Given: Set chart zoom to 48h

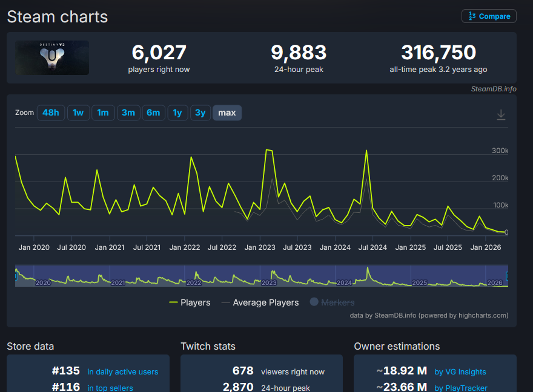Looking at the screenshot, I should (x=51, y=113).
